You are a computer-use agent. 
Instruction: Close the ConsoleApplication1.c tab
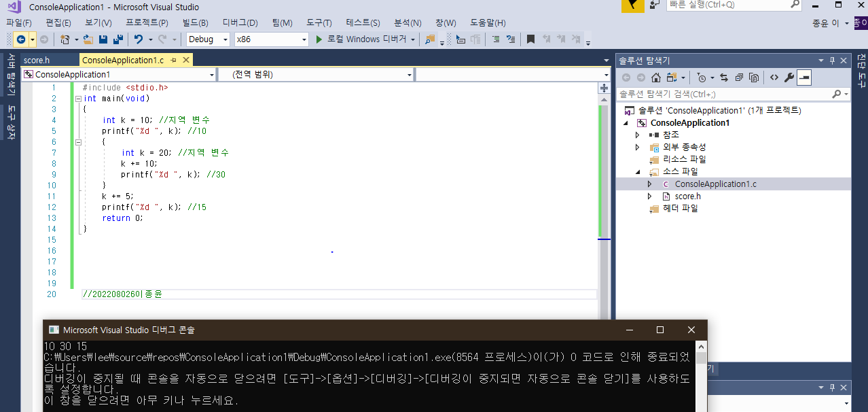185,60
